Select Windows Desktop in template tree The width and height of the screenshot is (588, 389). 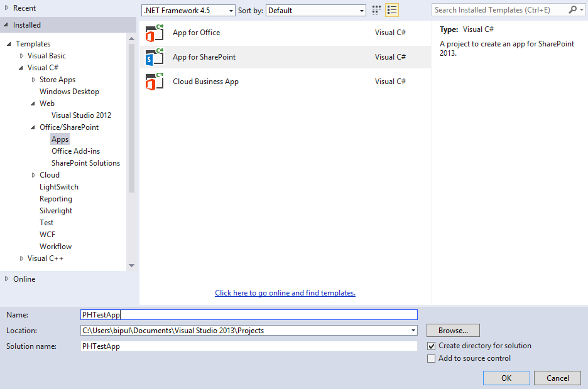point(69,92)
